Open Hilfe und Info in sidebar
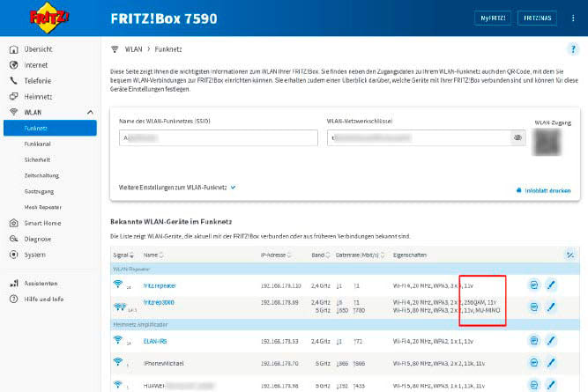This screenshot has height=392, width=588. 44,299
